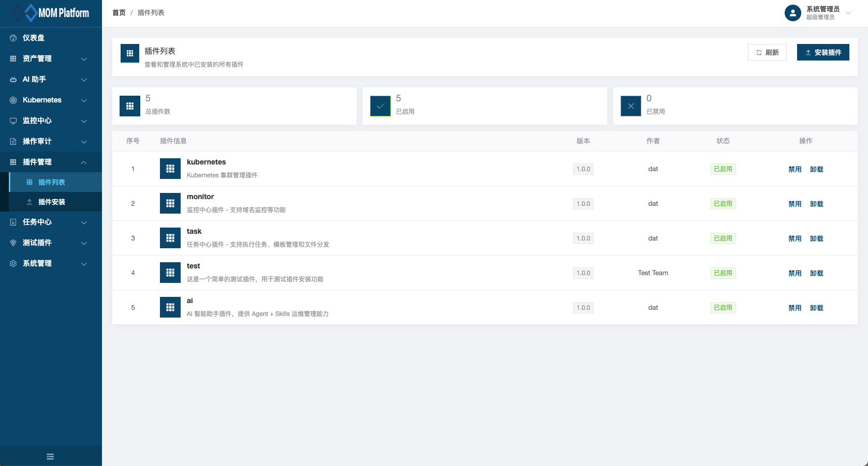Expand the Kubernetes menu chevron
Screen dimensions: 868x466
[x=84, y=100]
